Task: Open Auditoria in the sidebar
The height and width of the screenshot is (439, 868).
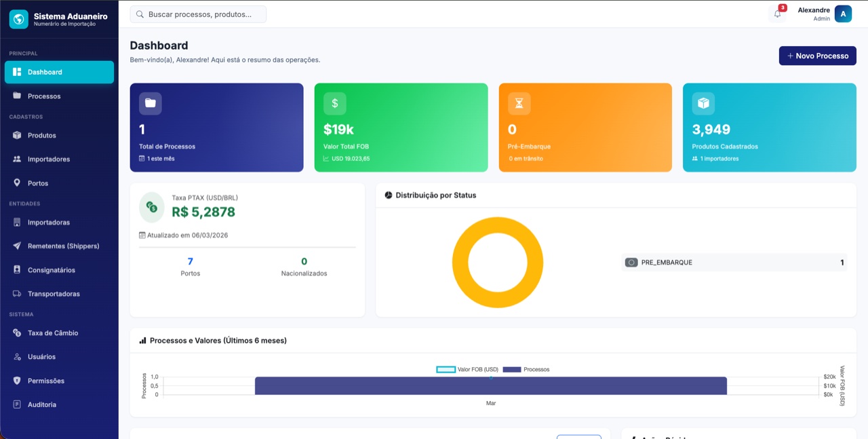Action: [59, 404]
